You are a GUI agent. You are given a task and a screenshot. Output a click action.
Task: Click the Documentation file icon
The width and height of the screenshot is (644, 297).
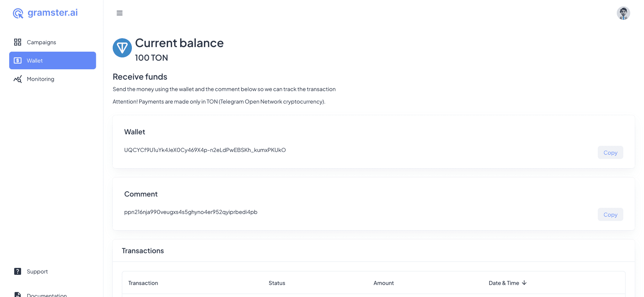[18, 295]
